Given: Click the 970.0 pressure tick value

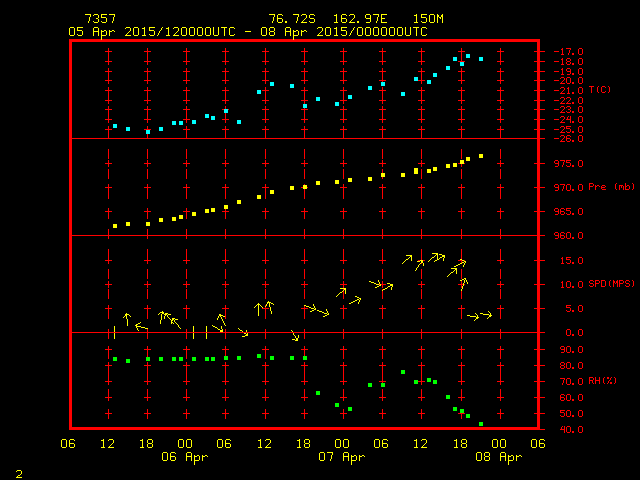Looking at the screenshot, I should [568, 188].
